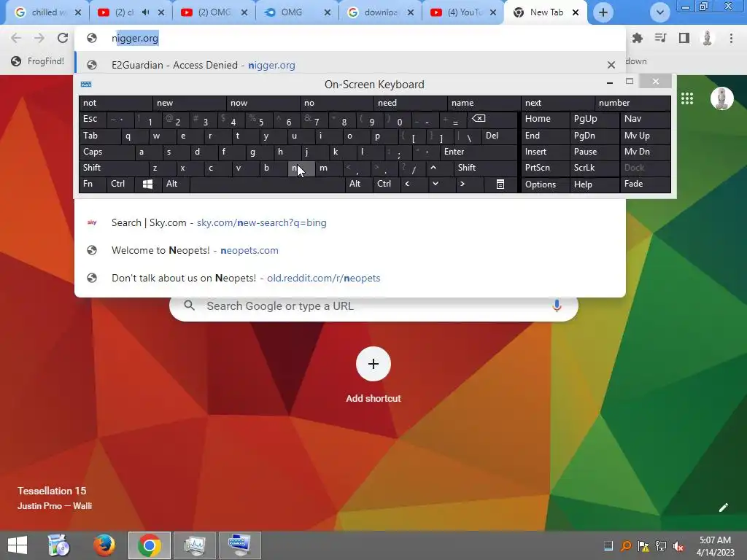Viewport: 747px width, 560px height.
Task: Pick the 'now' word prediction
Action: tap(263, 103)
